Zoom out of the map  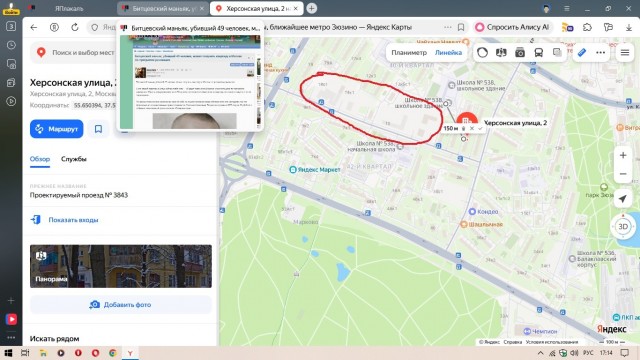coord(623,174)
